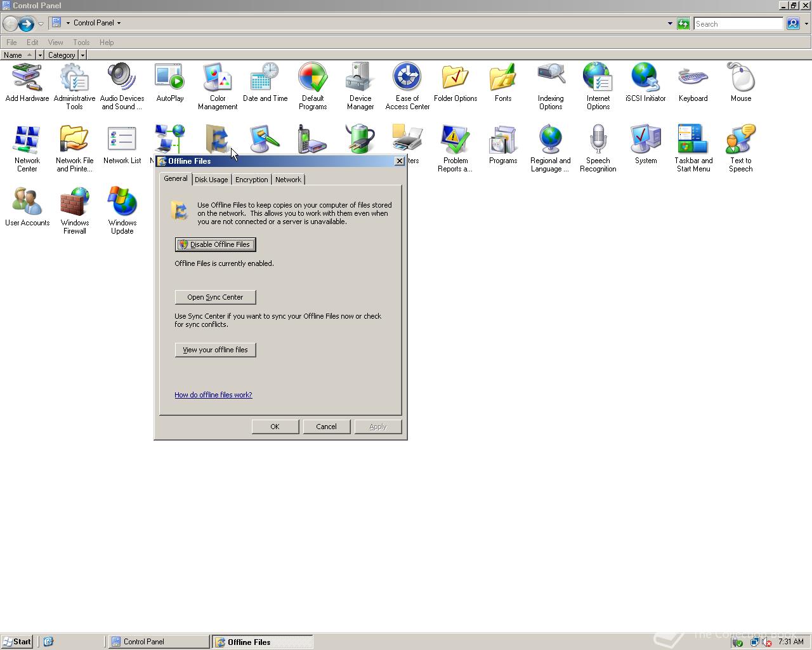This screenshot has height=650, width=812.
Task: Switch to Control Panel taskbar button
Action: 159,642
